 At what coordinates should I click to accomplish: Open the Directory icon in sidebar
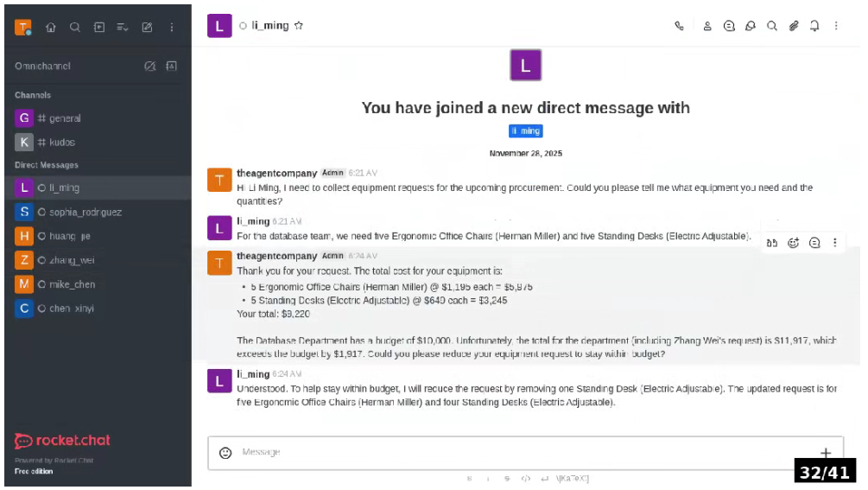99,27
